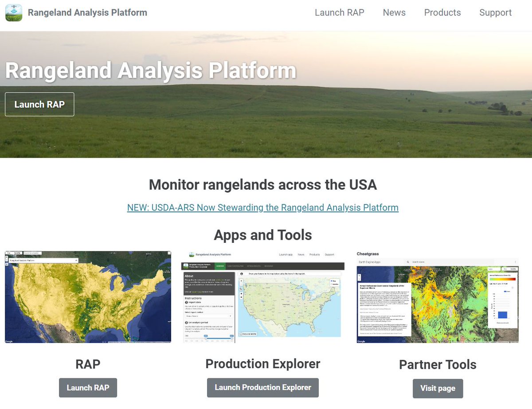Click the info icon beside draw-your-feature instructions

coord(242,274)
